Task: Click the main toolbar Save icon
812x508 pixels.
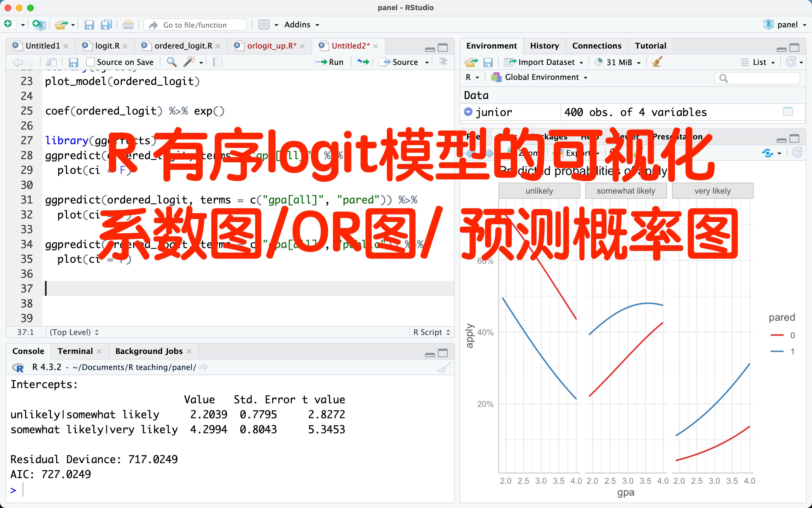Action: 89,25
